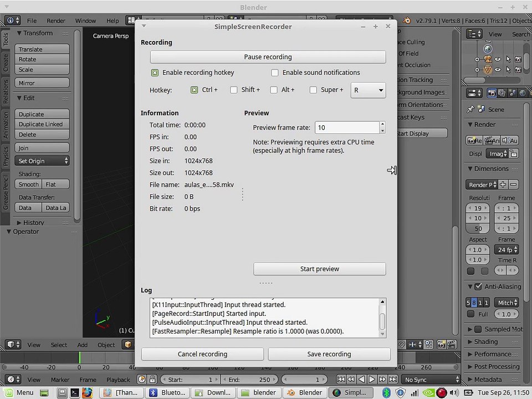Toggle mesh object visibility eye in outliner
The image size is (532, 399).
[x=498, y=70]
